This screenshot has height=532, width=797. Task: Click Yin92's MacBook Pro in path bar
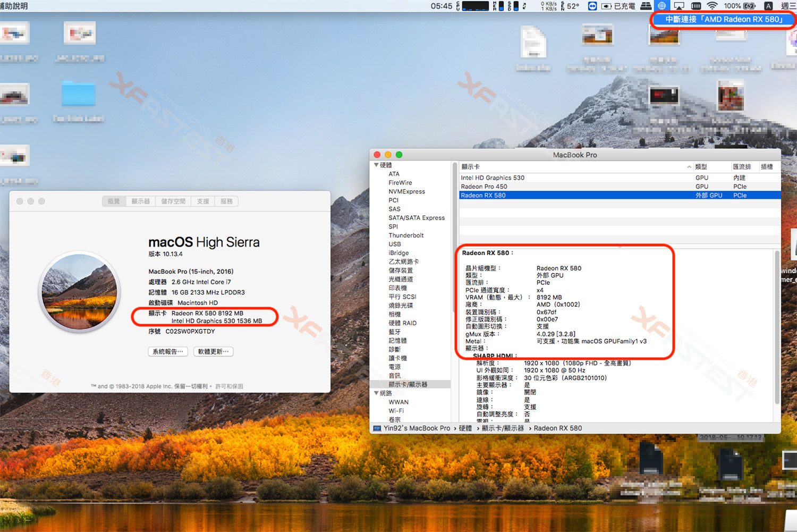pos(417,428)
